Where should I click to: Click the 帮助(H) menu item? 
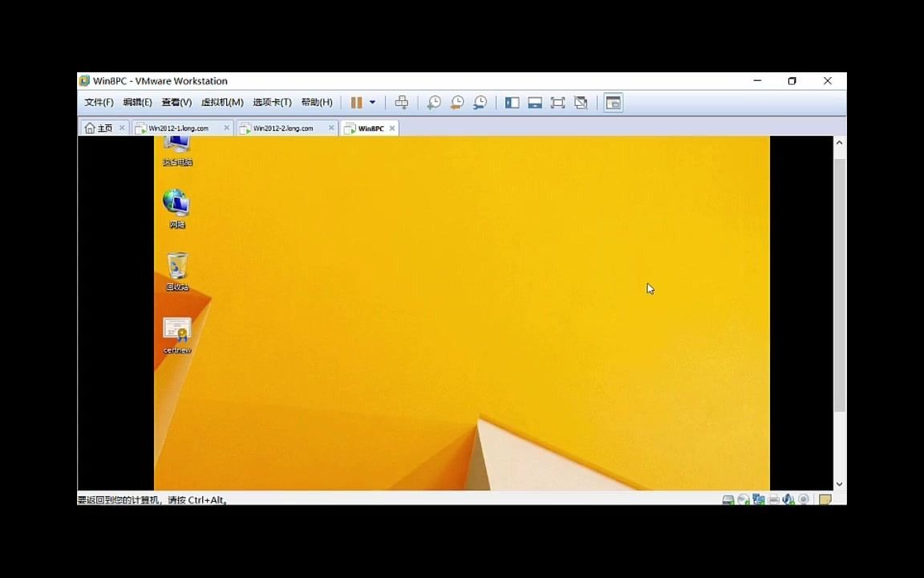tap(316, 102)
